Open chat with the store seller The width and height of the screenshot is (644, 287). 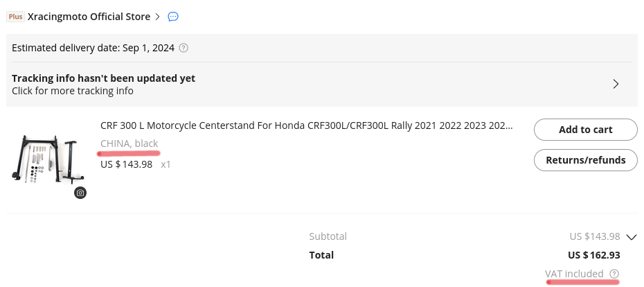point(173,17)
